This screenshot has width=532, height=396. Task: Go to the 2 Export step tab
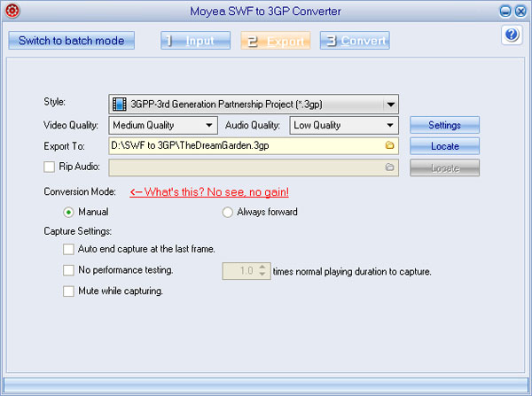click(276, 41)
